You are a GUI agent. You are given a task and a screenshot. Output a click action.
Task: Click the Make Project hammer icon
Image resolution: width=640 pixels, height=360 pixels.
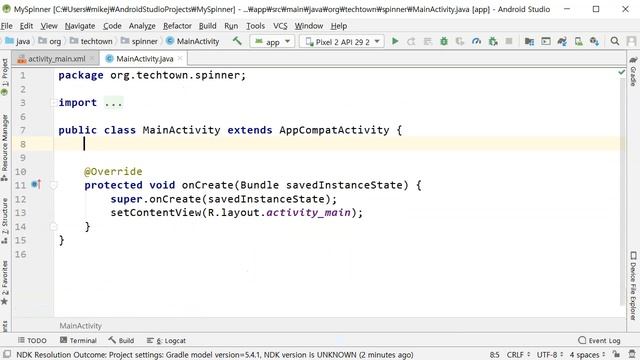[x=237, y=41]
